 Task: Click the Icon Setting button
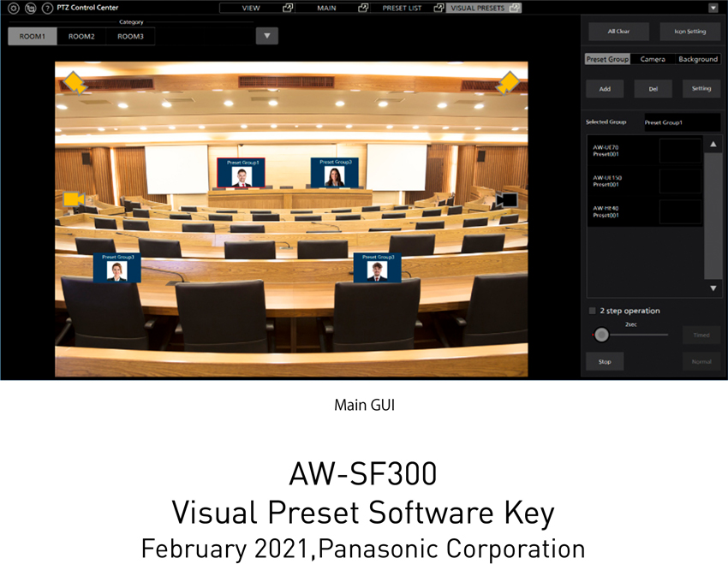[690, 31]
